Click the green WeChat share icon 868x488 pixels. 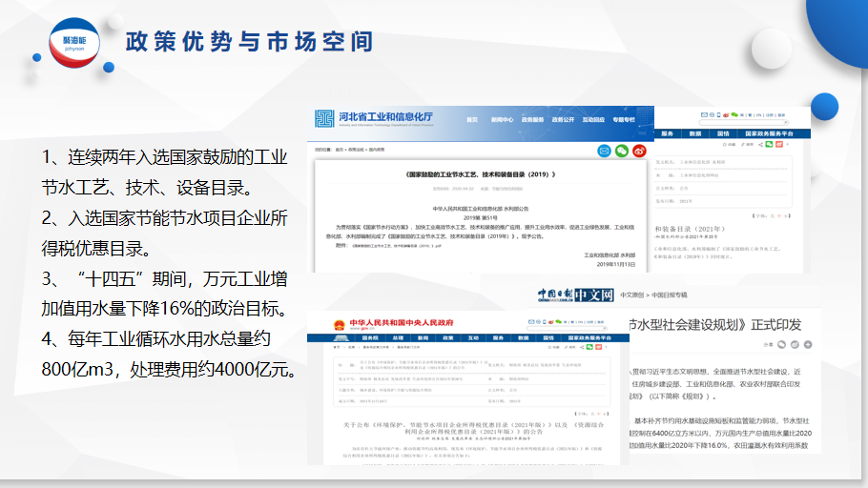click(x=622, y=150)
